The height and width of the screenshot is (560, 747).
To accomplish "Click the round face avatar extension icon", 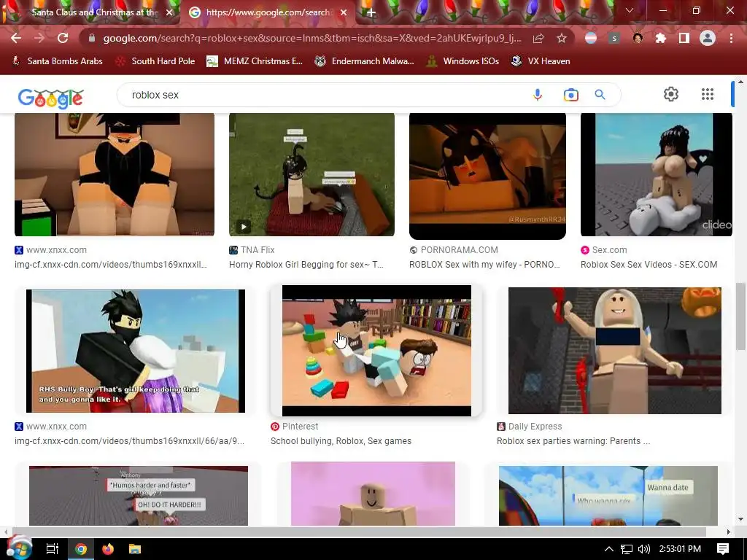I will point(638,38).
